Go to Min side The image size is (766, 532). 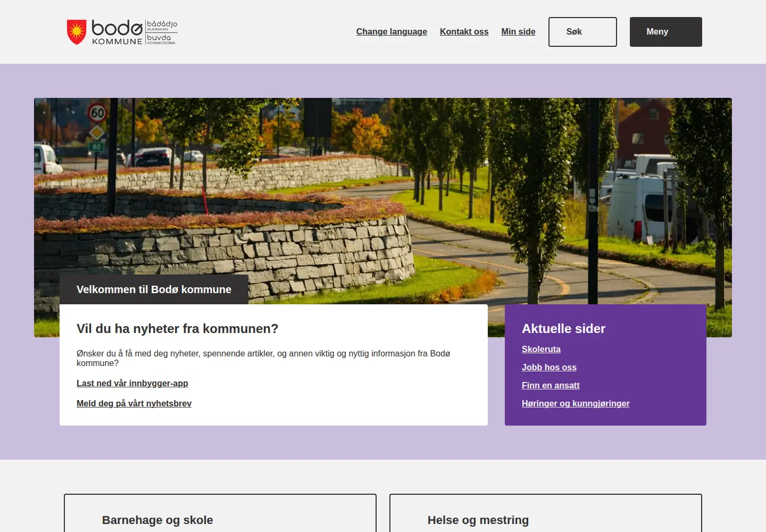click(x=518, y=32)
